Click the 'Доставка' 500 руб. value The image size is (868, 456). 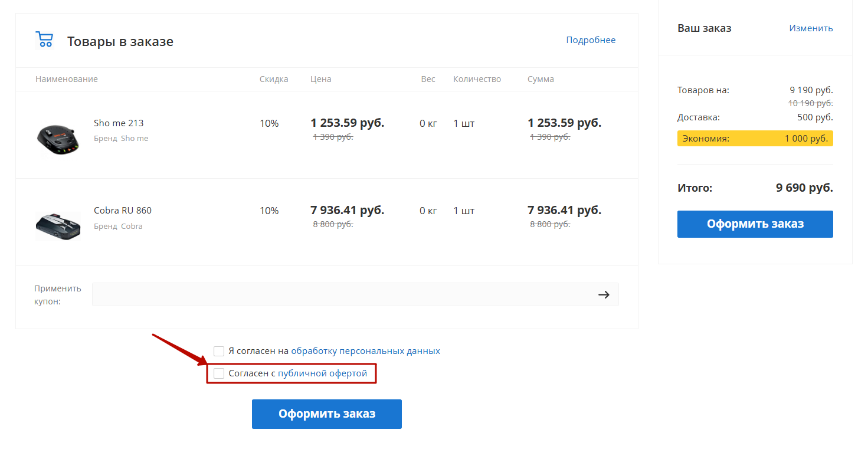815,117
